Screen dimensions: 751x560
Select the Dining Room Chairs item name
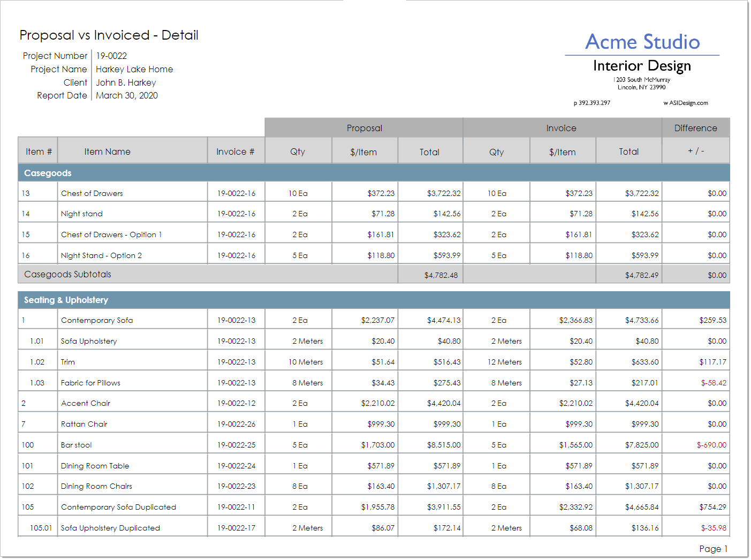(96, 486)
